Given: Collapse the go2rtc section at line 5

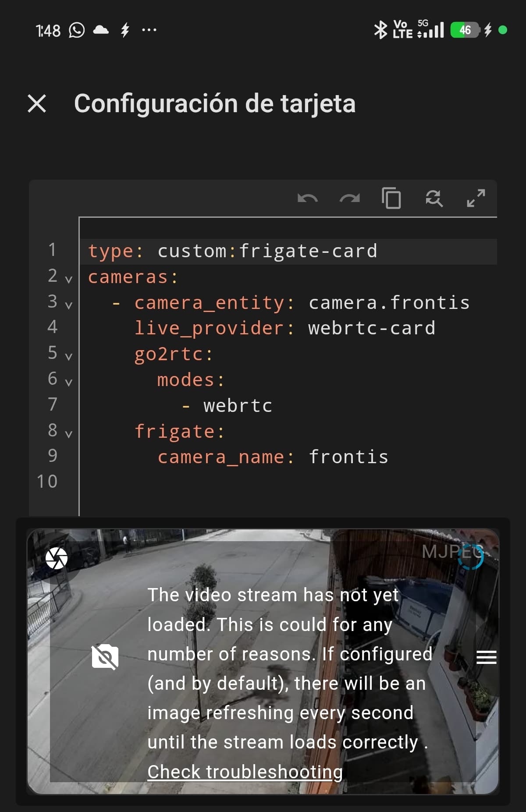Looking at the screenshot, I should (x=68, y=356).
